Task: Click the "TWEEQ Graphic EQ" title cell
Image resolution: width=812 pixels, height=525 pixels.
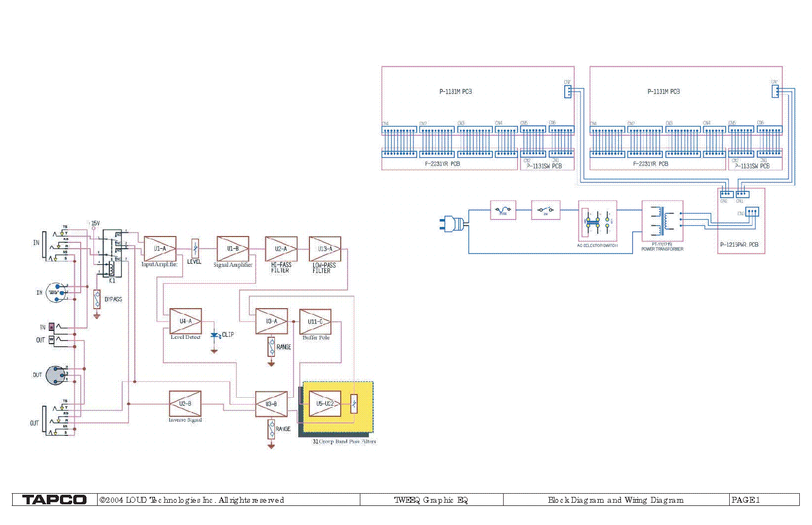Action: click(x=431, y=500)
